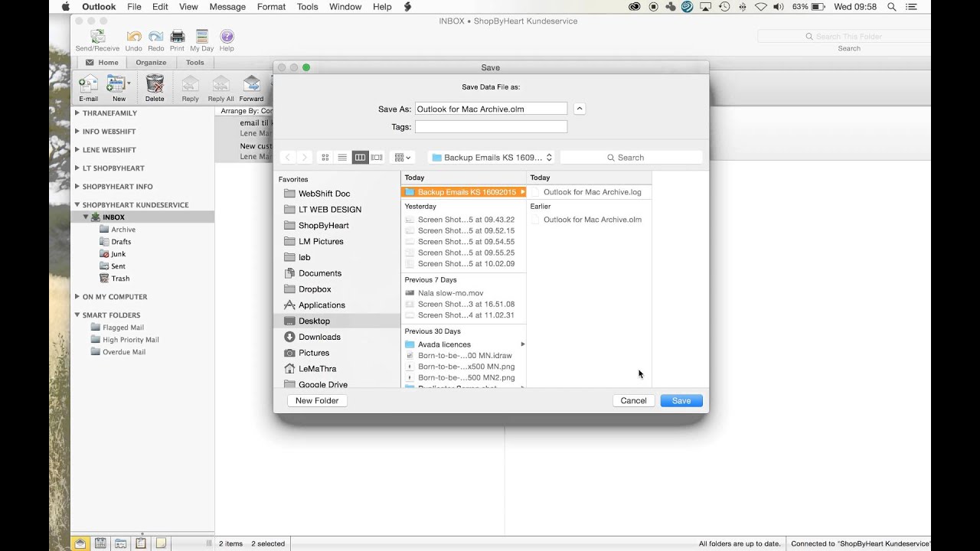This screenshot has width=980, height=551.
Task: Expand ON MY COMPUTER section
Action: click(x=77, y=296)
